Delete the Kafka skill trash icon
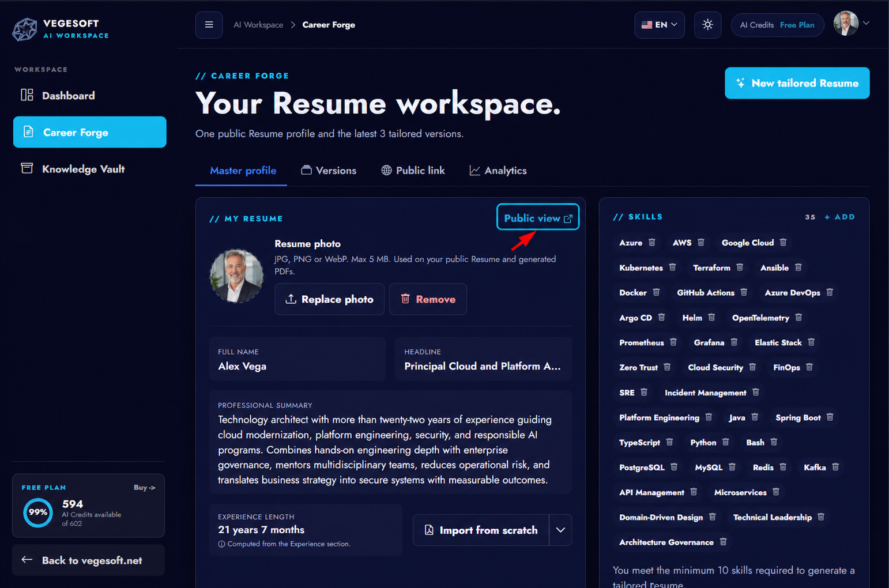 click(x=835, y=467)
